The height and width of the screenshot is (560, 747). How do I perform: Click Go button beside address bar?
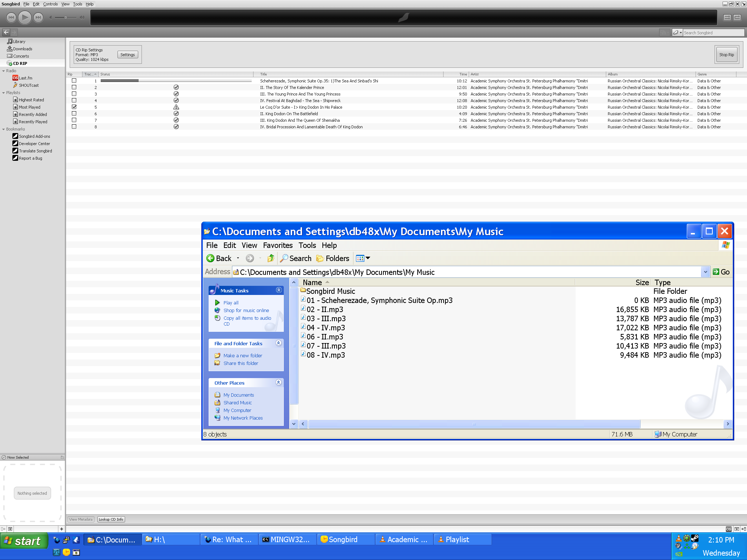(x=721, y=272)
